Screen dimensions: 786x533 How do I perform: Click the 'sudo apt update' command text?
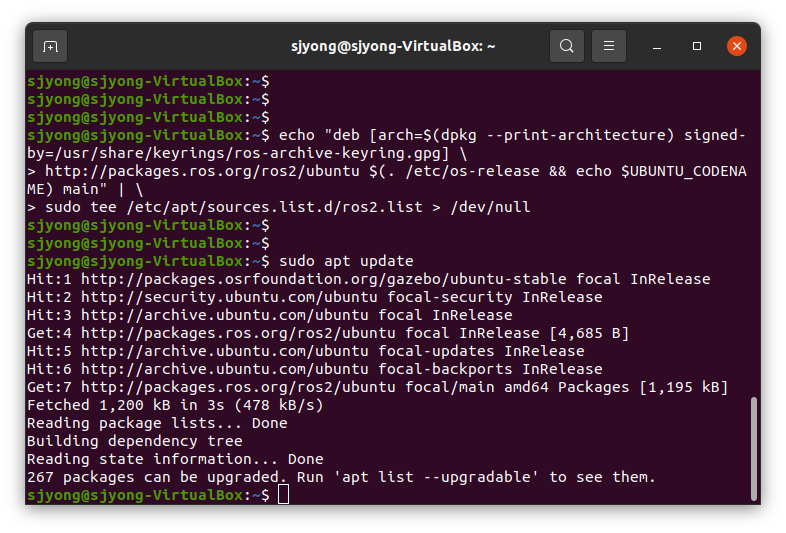click(x=346, y=261)
